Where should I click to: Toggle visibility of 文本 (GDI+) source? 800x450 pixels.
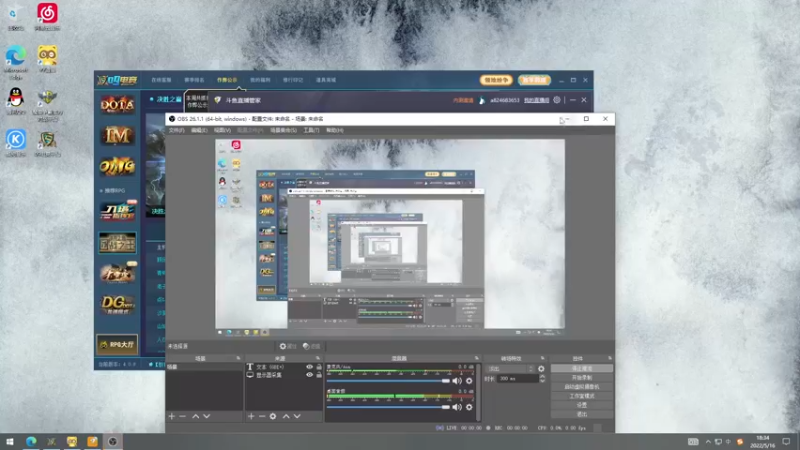tap(309, 367)
